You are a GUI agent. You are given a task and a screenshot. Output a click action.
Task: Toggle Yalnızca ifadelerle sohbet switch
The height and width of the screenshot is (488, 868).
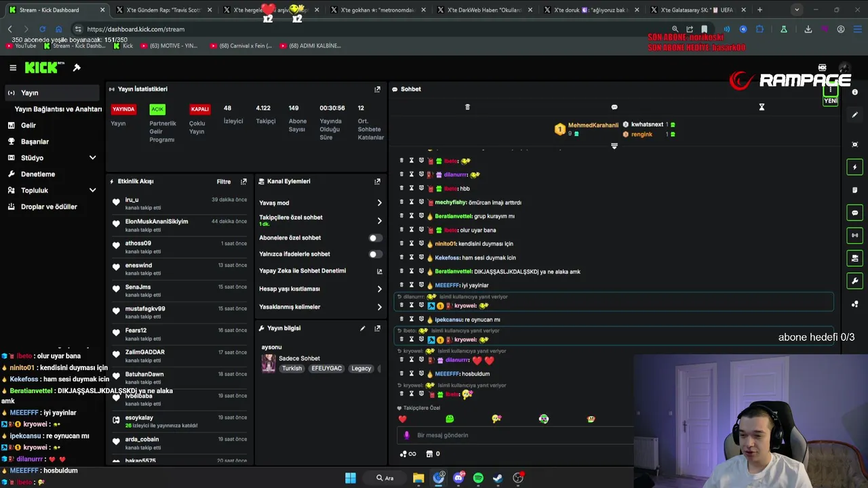pyautogui.click(x=375, y=254)
